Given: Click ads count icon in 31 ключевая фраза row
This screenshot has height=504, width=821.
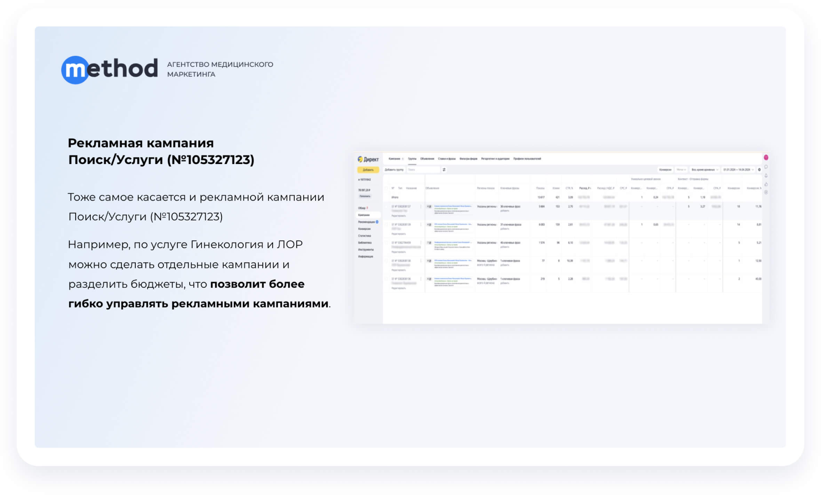Looking at the screenshot, I should [x=429, y=225].
